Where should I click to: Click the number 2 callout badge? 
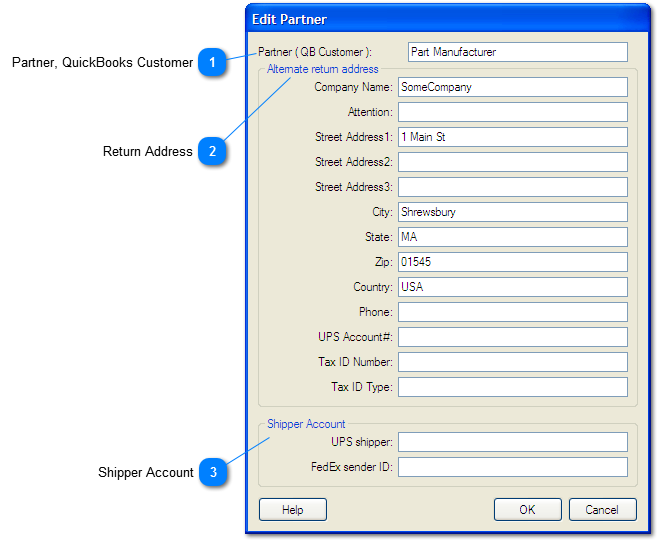click(211, 152)
